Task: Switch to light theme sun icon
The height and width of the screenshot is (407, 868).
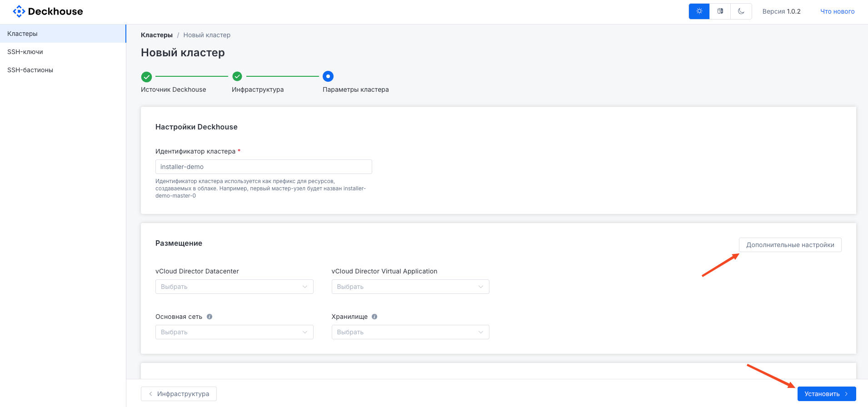Action: pos(699,11)
